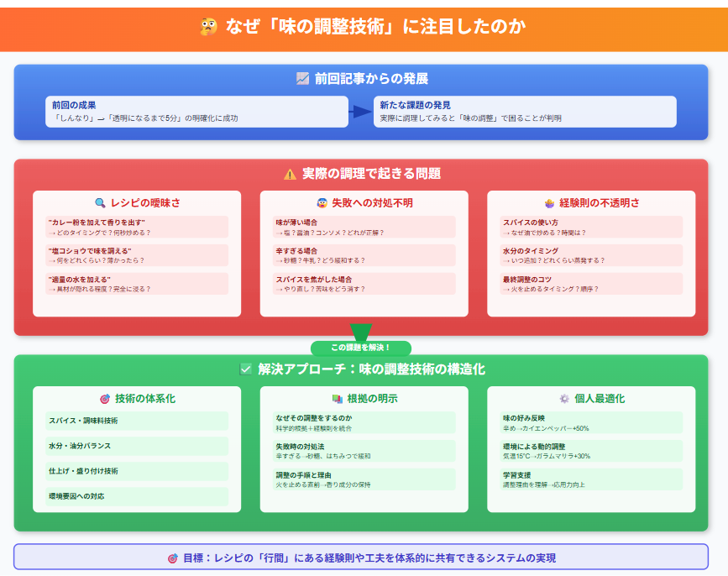Select the 仕上げ・盛り付け技術 row
The image size is (728, 576).
[x=137, y=471]
